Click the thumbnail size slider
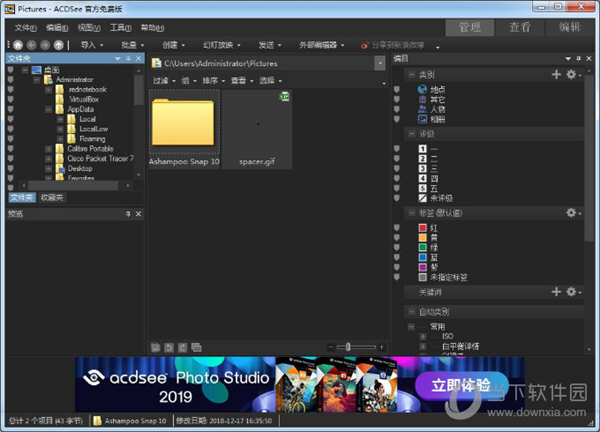600x432 pixels. (x=357, y=347)
